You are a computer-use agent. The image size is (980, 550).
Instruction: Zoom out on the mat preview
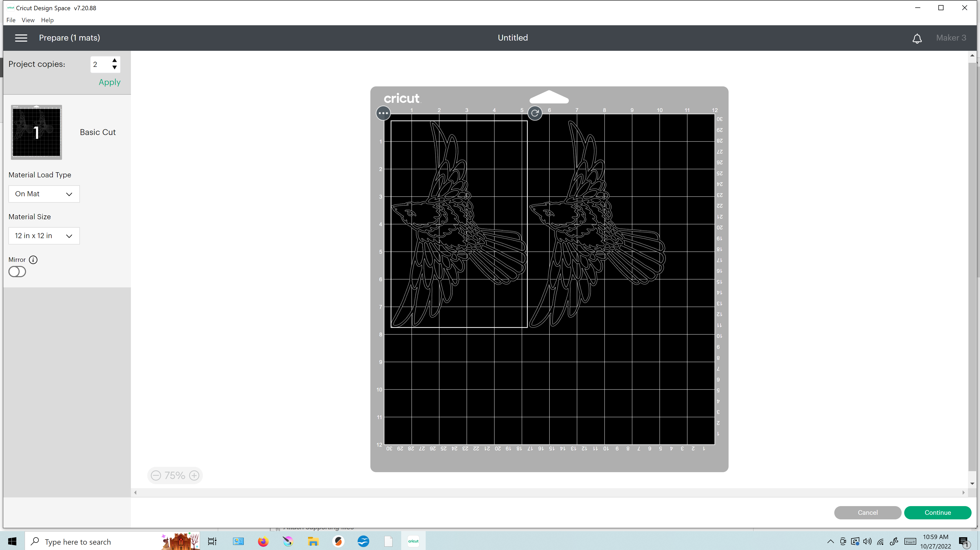pos(156,475)
